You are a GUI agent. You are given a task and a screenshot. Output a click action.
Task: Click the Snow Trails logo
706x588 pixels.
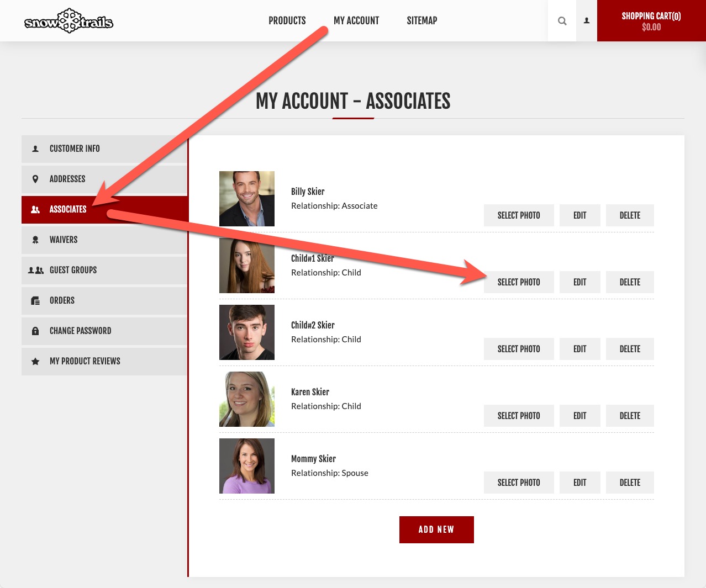[69, 22]
